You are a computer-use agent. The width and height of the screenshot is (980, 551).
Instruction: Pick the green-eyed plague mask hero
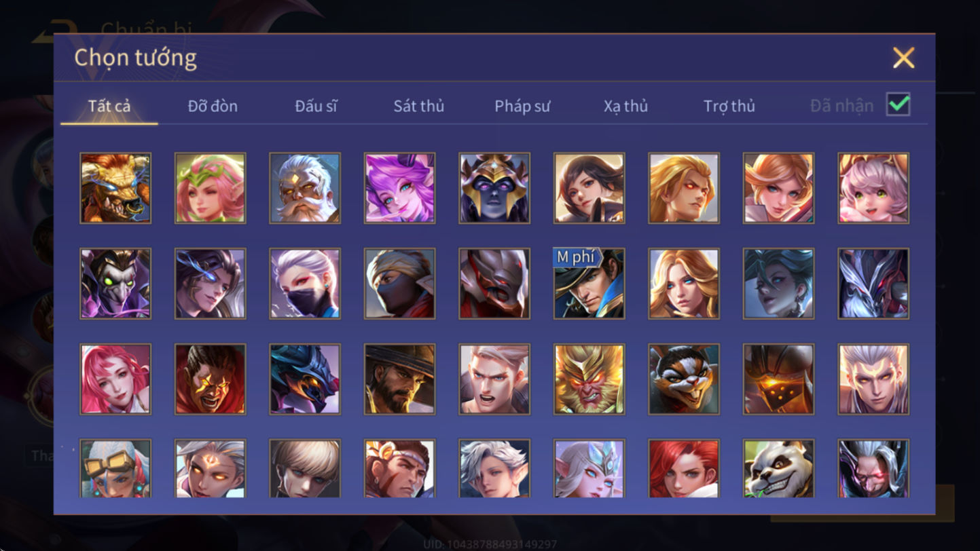(115, 283)
